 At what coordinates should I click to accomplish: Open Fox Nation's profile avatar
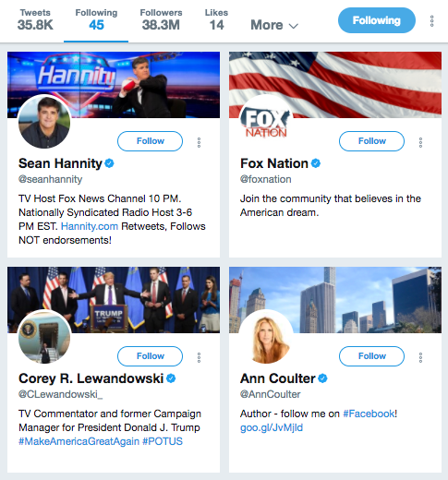266,122
